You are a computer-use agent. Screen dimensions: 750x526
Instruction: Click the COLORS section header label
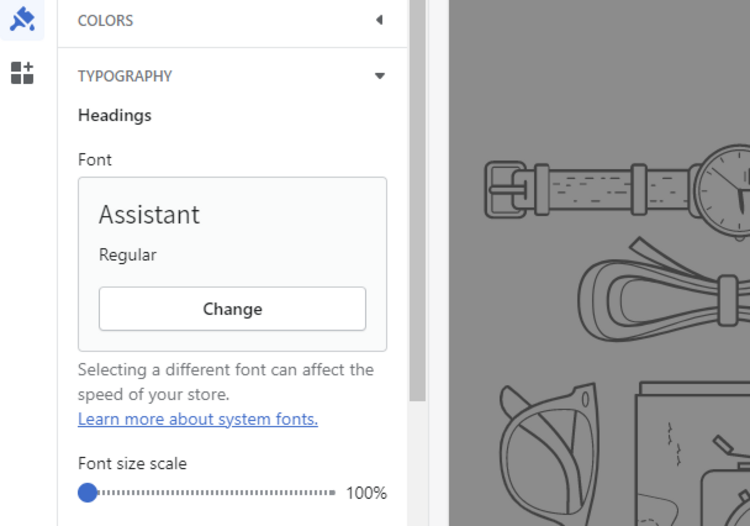[x=105, y=20]
